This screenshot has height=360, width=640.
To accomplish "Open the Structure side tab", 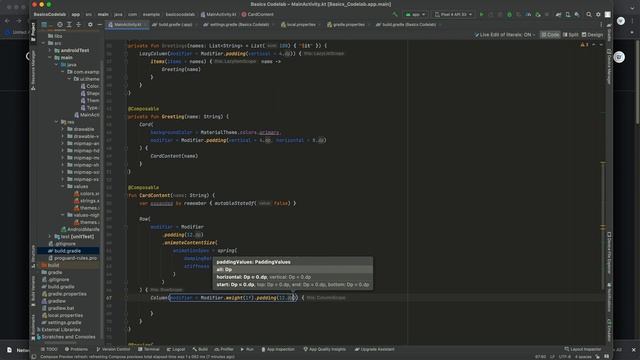I will click(x=33, y=256).
